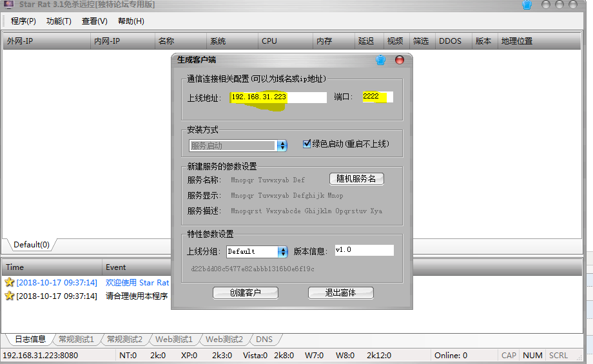Click the 创建客户 button
This screenshot has height=364, width=593.
pyautogui.click(x=246, y=292)
